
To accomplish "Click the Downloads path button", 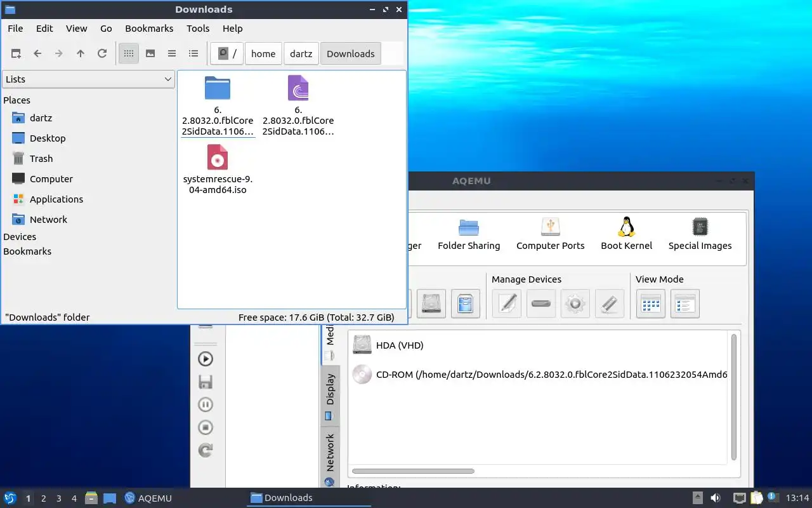I will pos(351,54).
